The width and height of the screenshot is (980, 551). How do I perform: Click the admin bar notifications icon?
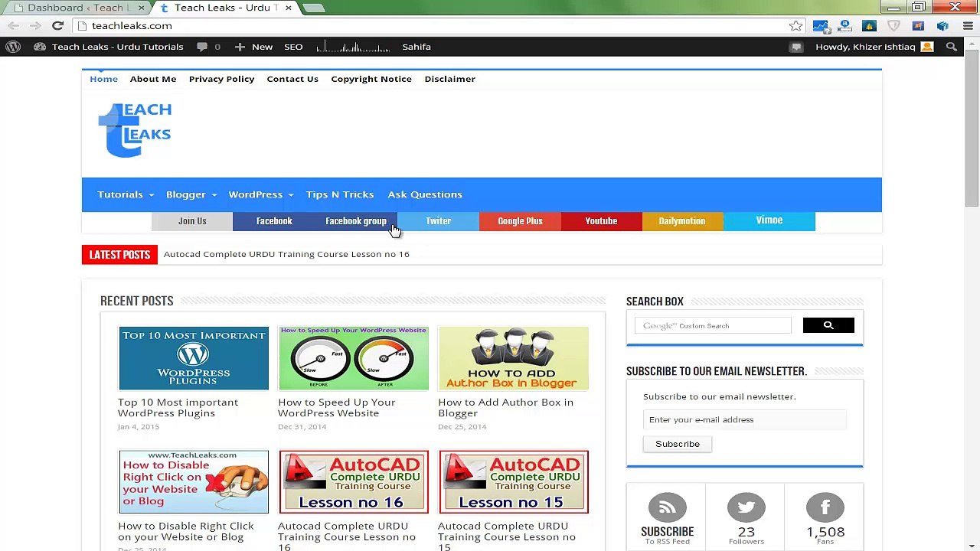[796, 47]
